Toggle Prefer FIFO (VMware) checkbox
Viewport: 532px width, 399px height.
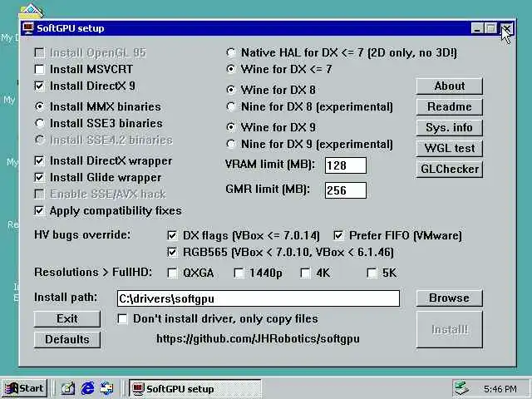pos(338,235)
